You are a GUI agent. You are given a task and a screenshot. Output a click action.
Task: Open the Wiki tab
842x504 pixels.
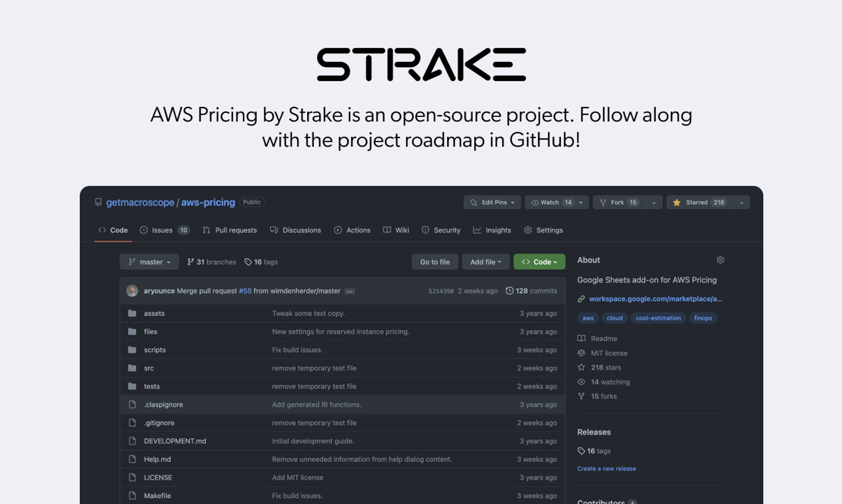396,230
